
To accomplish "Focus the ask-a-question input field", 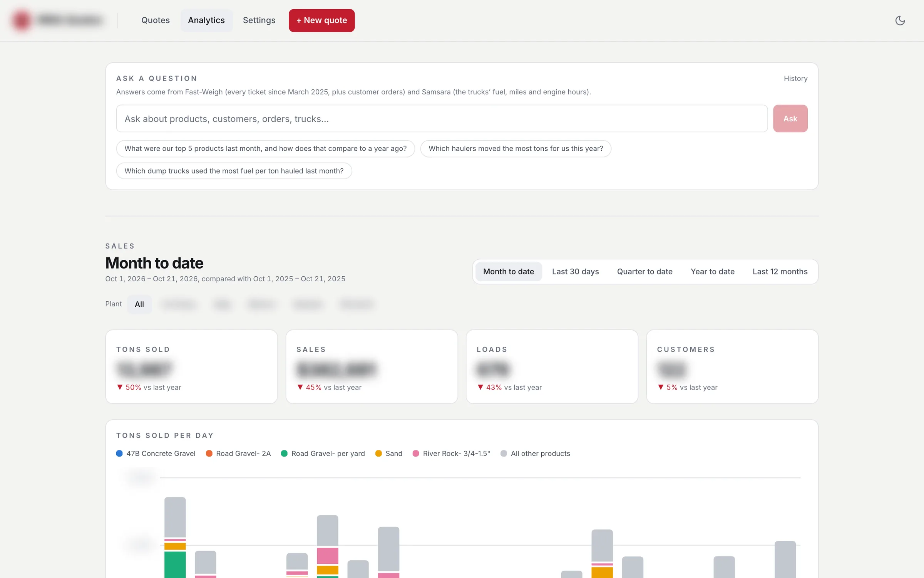I will 442,119.
